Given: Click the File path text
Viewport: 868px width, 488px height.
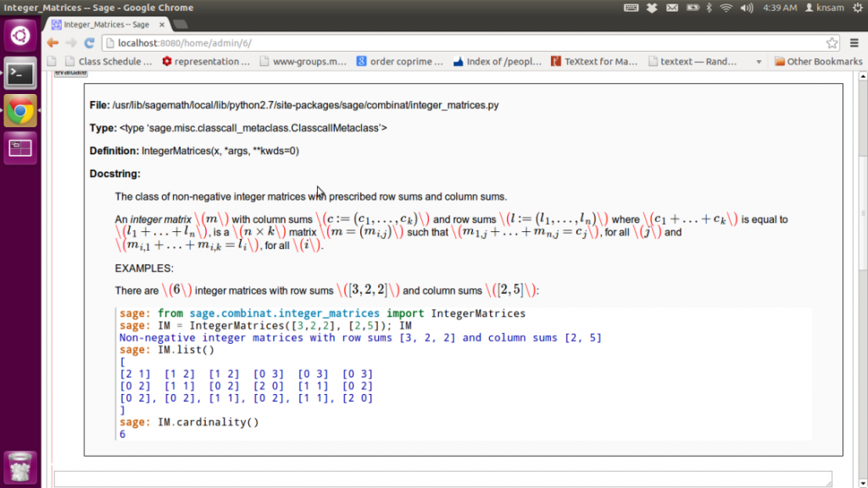Looking at the screenshot, I should (305, 105).
